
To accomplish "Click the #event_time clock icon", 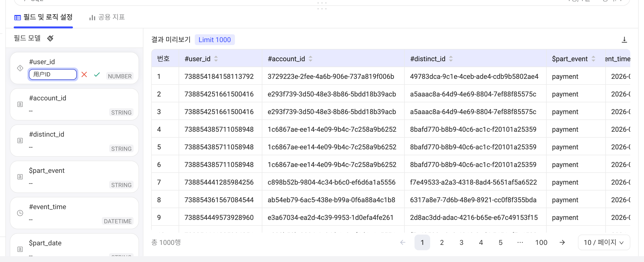I will [x=20, y=213].
